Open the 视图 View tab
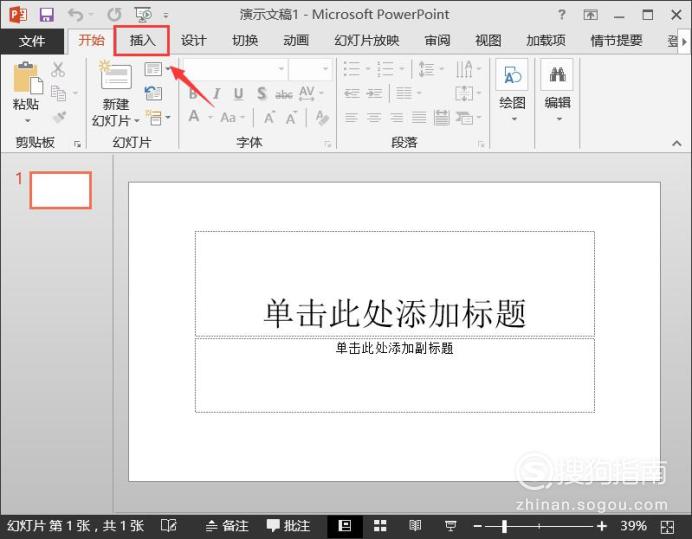The height and width of the screenshot is (539, 692). tap(488, 41)
